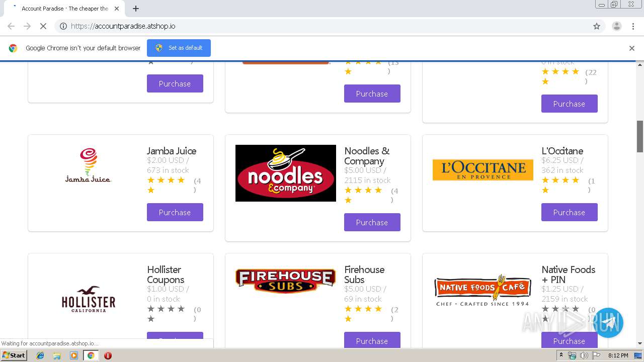644x362 pixels.
Task: Launch Internet Explorer from the taskbar
Action: click(40, 355)
